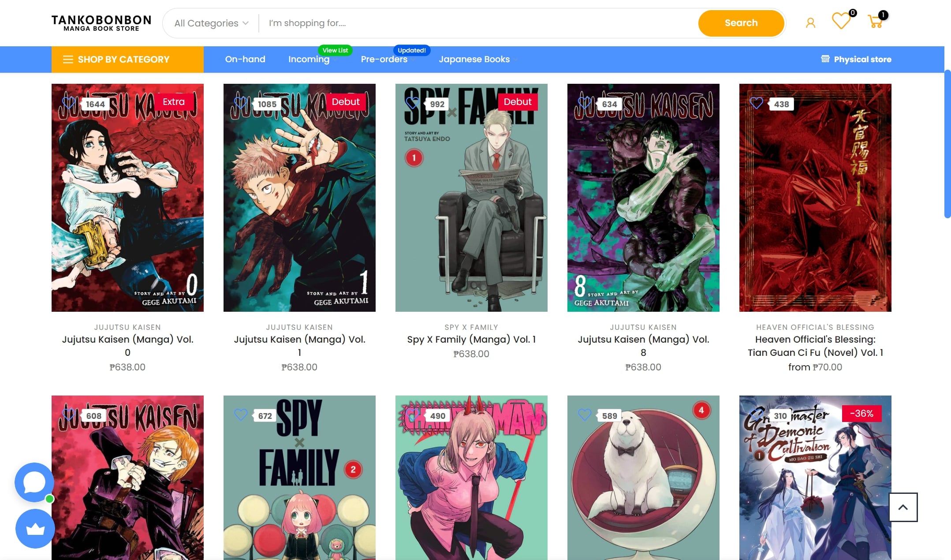
Task: Toggle wishlist heart on 608-count Jujutsu Kaisen cover
Action: (x=68, y=415)
